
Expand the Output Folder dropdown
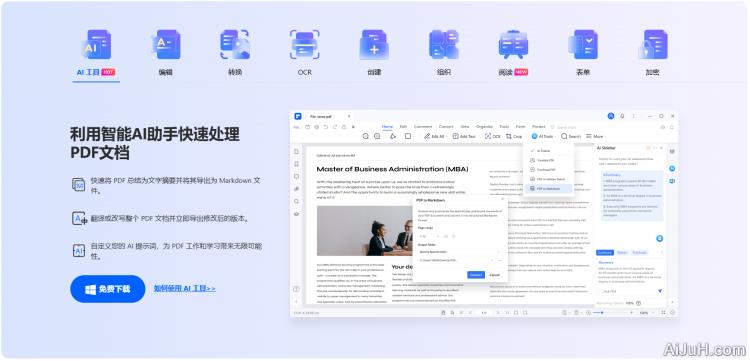[x=459, y=252]
